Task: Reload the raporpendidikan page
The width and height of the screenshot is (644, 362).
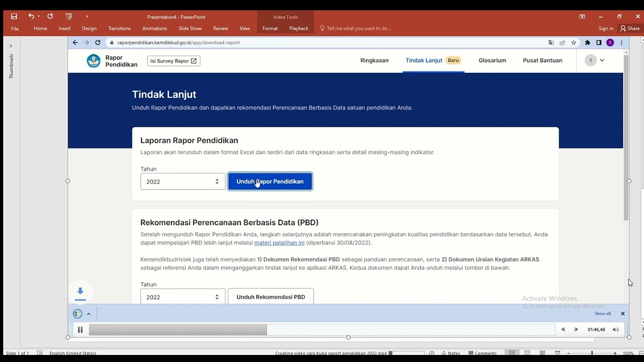Action: coord(98,43)
